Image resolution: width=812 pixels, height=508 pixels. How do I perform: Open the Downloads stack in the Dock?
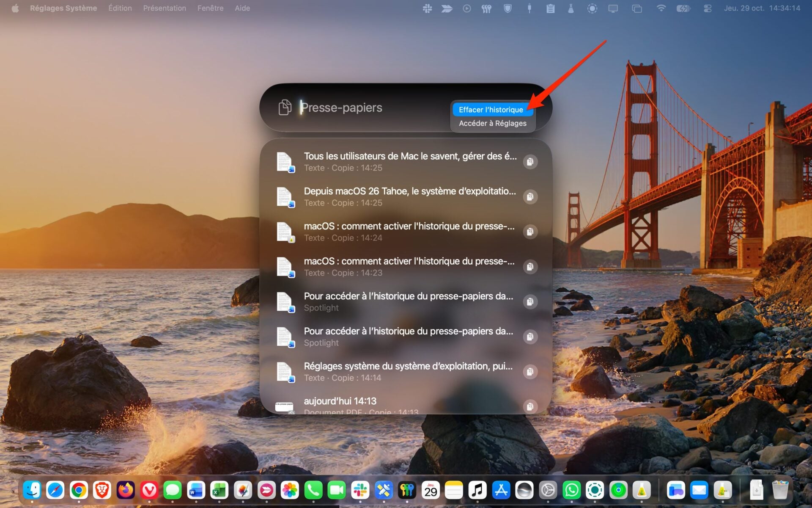point(757,490)
